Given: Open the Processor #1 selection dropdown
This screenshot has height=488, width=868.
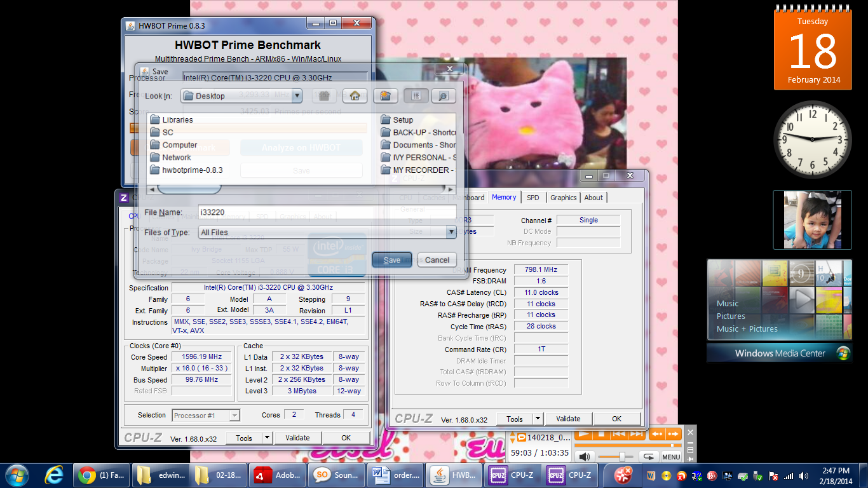Looking at the screenshot, I should pyautogui.click(x=206, y=415).
